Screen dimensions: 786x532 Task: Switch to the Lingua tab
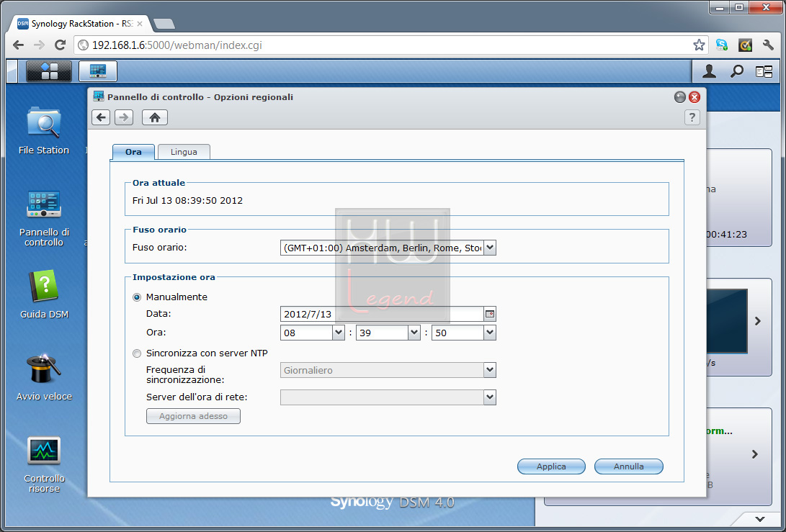(x=184, y=152)
